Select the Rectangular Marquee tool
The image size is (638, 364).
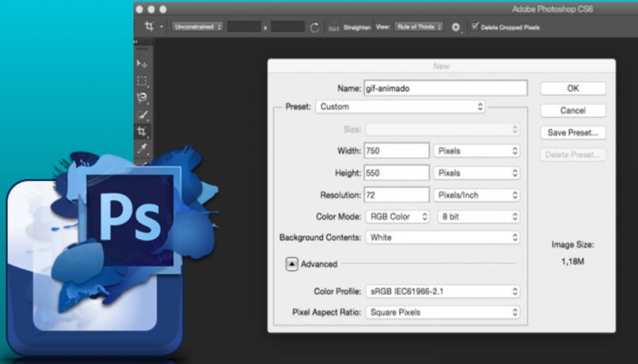click(x=142, y=81)
